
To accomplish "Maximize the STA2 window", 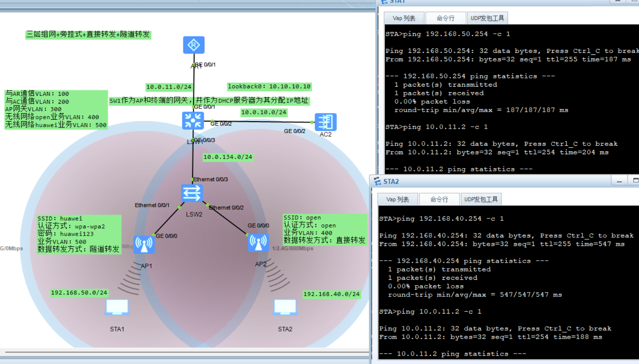I will (x=634, y=181).
